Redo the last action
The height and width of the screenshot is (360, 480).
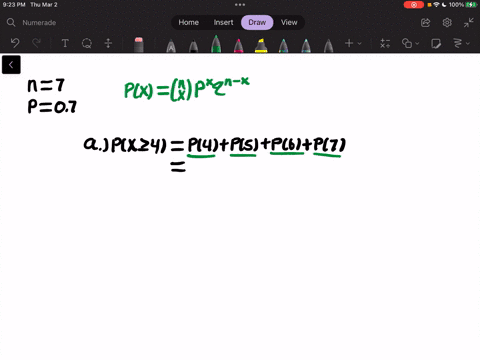point(36,43)
